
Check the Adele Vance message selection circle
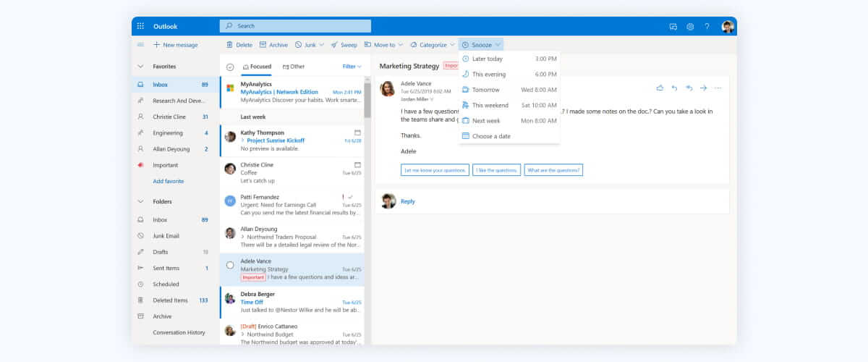coord(230,265)
